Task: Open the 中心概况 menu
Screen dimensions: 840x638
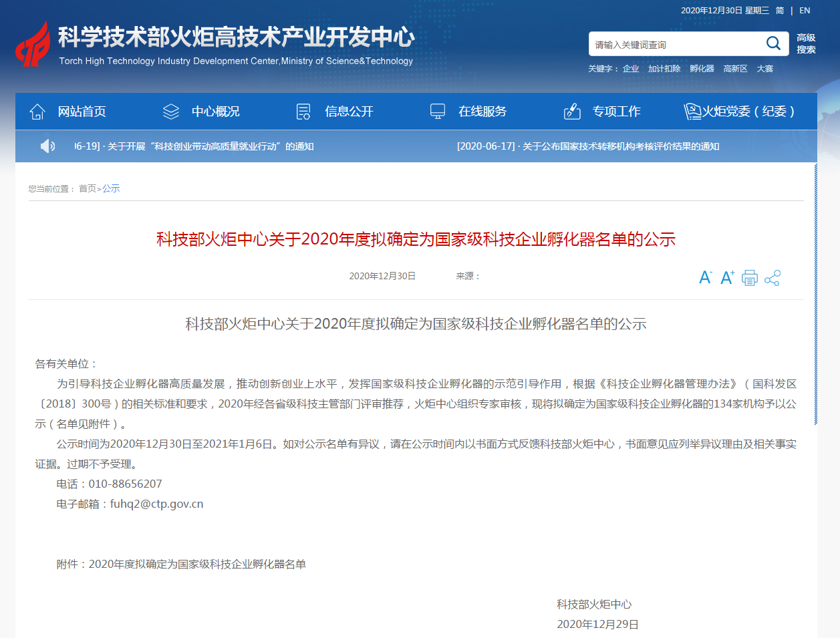Action: [215, 112]
